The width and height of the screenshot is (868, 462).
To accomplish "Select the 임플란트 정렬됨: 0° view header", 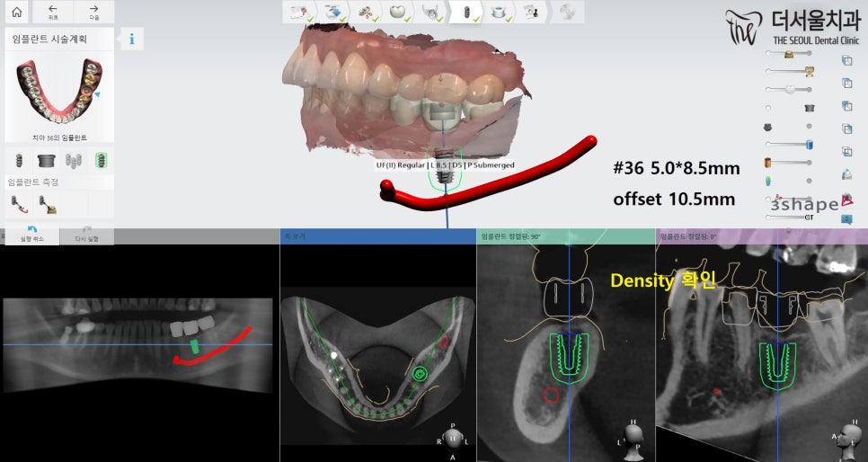I will click(x=762, y=236).
